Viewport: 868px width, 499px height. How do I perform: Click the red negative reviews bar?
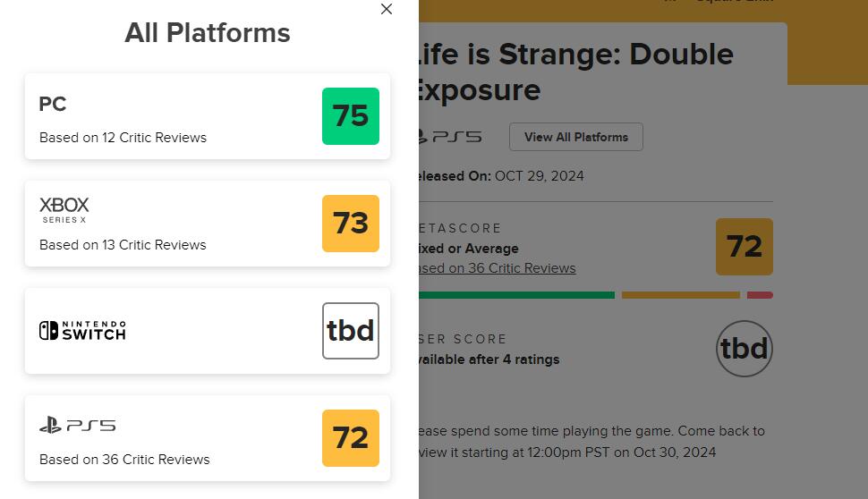(760, 295)
